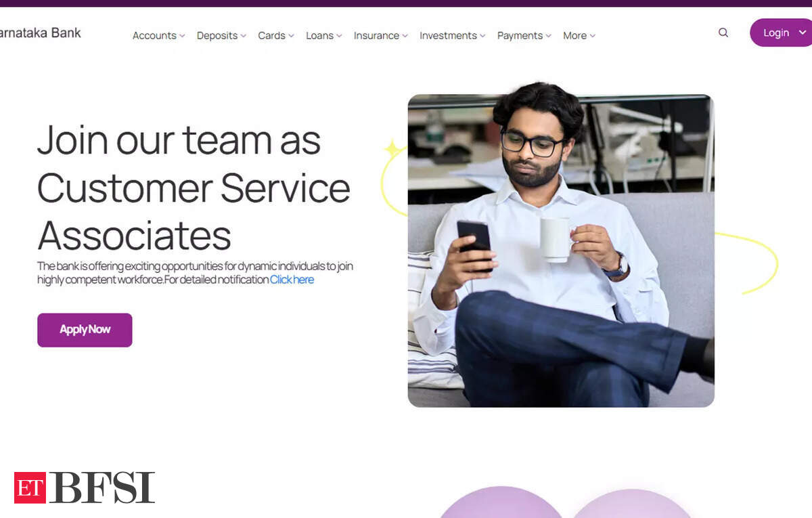Click the man with phone banner image
Screen dimensions: 812x518
tap(561, 251)
